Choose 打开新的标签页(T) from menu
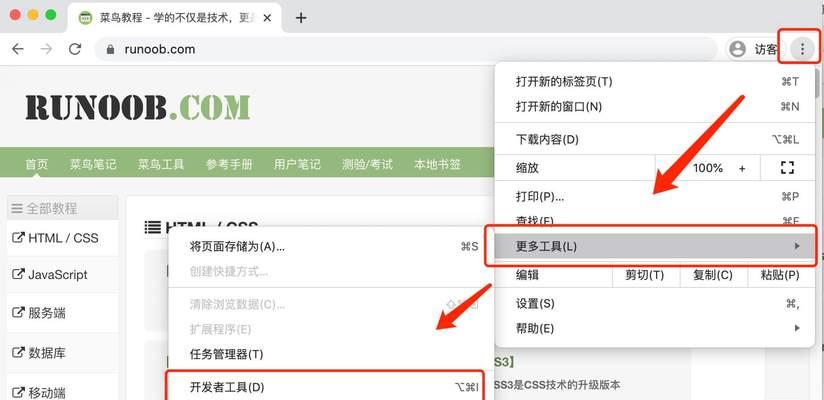The height and width of the screenshot is (400, 824). [x=655, y=82]
